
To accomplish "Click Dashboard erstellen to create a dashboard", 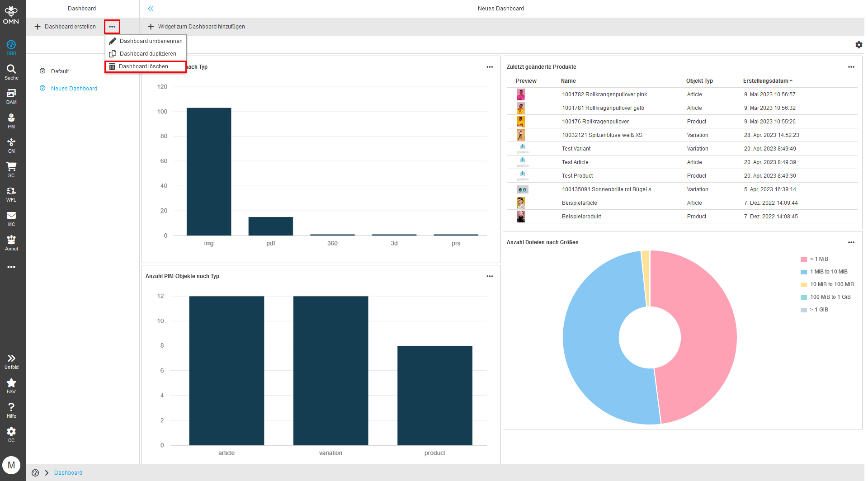I will pos(65,26).
